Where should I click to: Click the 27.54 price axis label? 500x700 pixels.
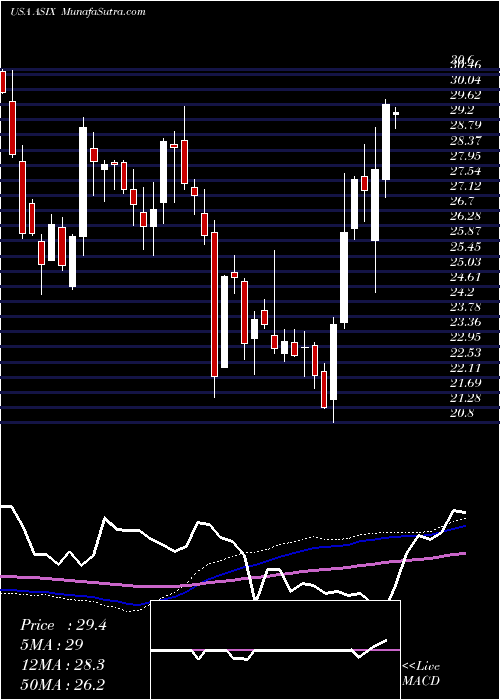[466, 171]
